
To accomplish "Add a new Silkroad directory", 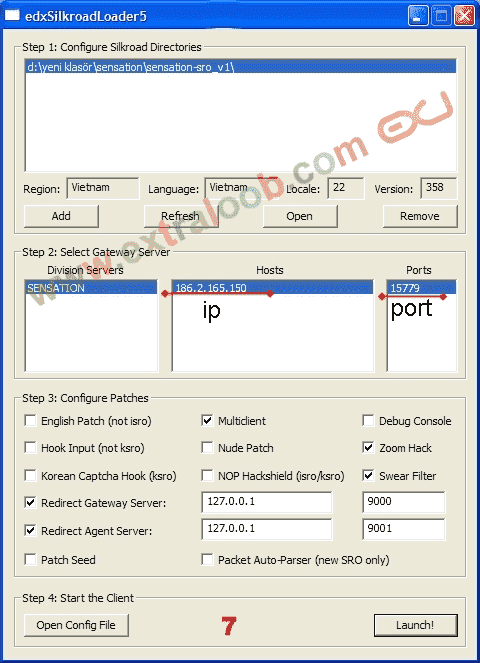I will (x=61, y=216).
